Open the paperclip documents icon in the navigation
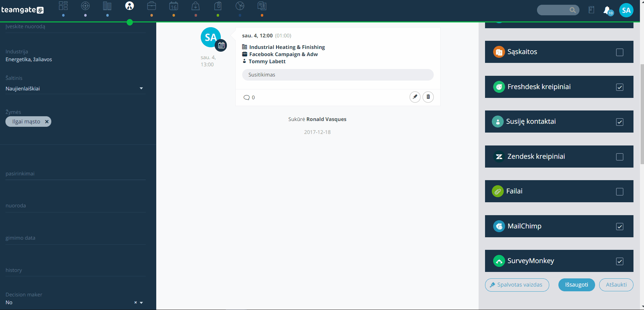The height and width of the screenshot is (310, 644). point(218,6)
